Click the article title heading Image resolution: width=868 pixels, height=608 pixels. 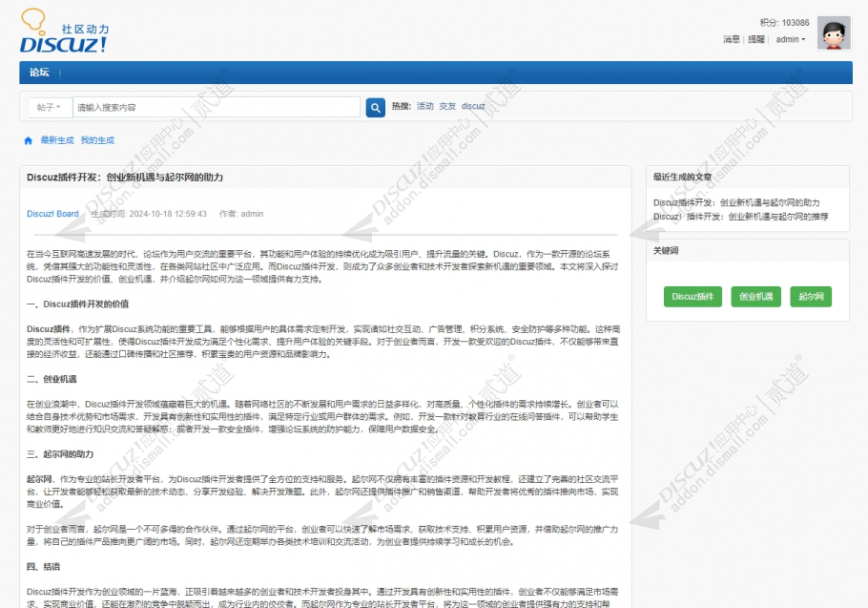click(125, 178)
